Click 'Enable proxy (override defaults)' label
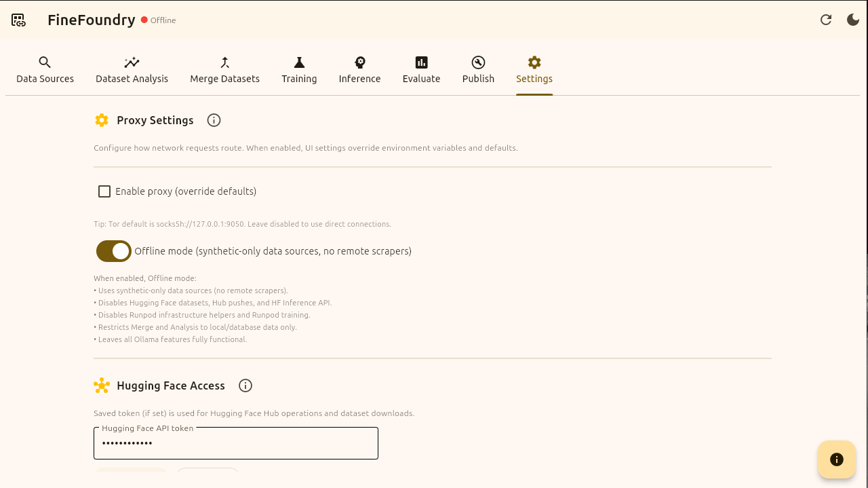Image resolution: width=868 pixels, height=488 pixels. [186, 191]
